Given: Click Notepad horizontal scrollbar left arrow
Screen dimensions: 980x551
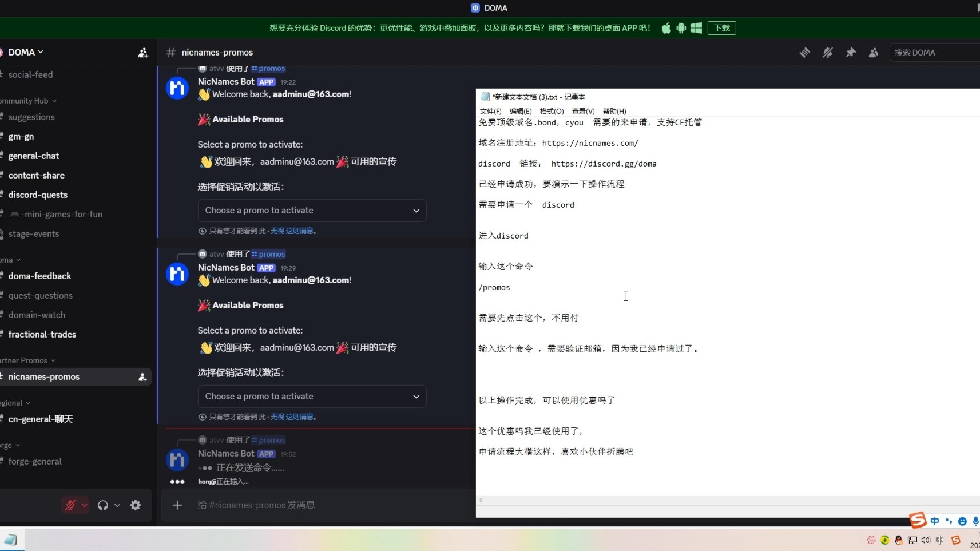Looking at the screenshot, I should (x=481, y=500).
